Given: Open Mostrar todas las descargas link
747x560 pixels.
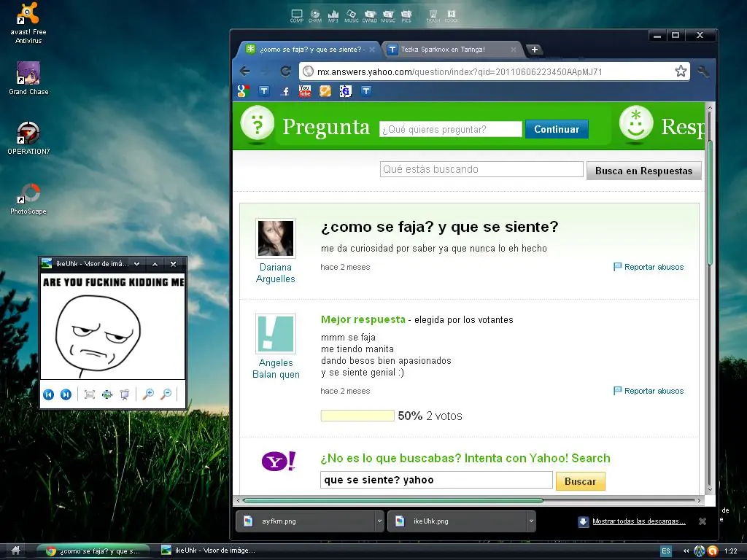Looking at the screenshot, I should [x=639, y=521].
